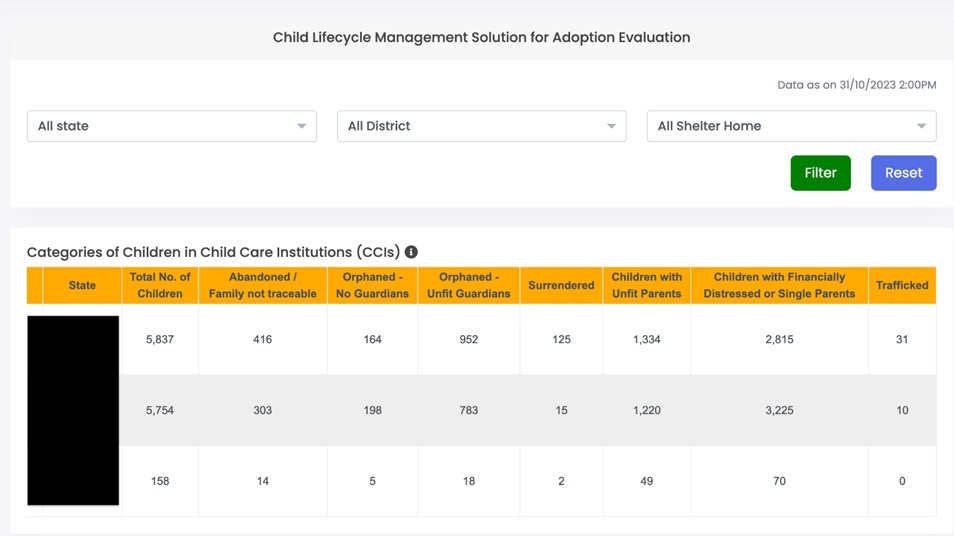
Task: Click the Data as on 31/10/2023 timestamp
Action: [857, 85]
